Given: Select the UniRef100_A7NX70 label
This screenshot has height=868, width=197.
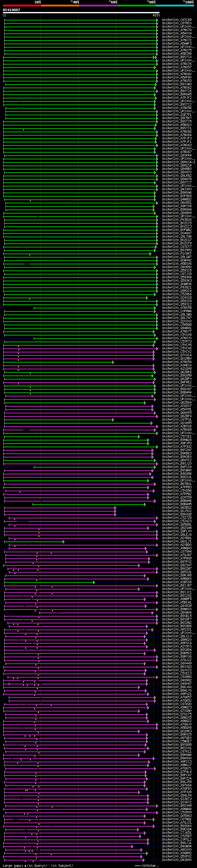Looking at the screenshot, I should coord(177,338).
